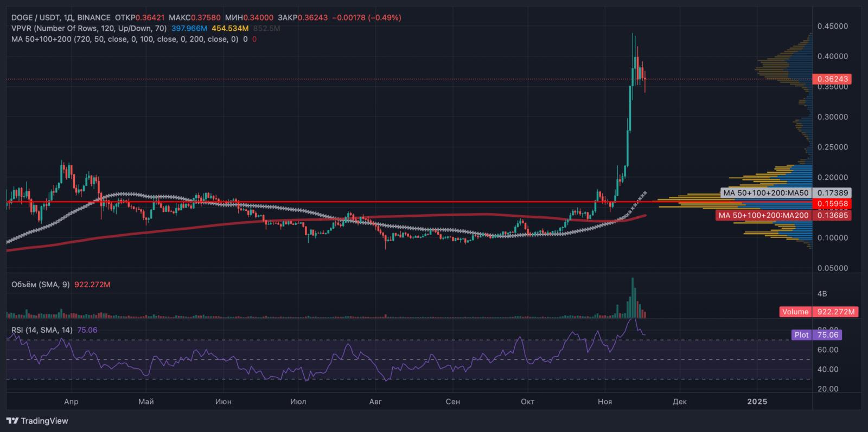Select the 2025 year marker on time axis

(x=757, y=402)
